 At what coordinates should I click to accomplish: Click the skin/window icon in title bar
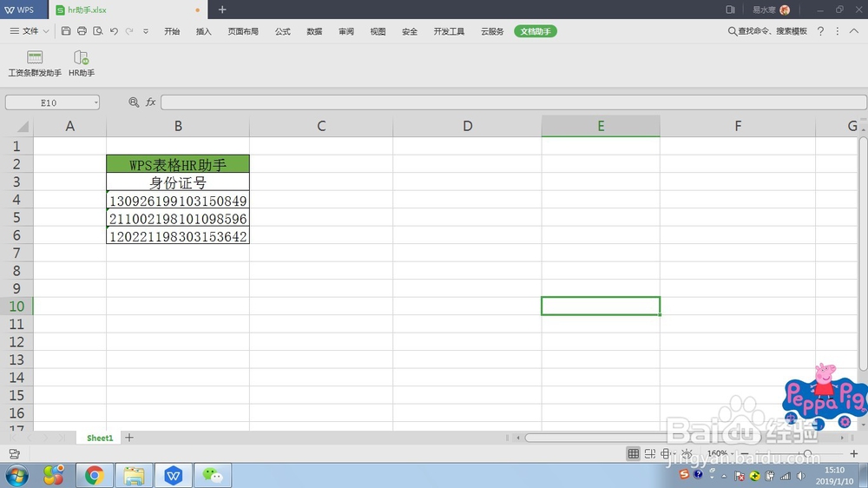(x=730, y=10)
